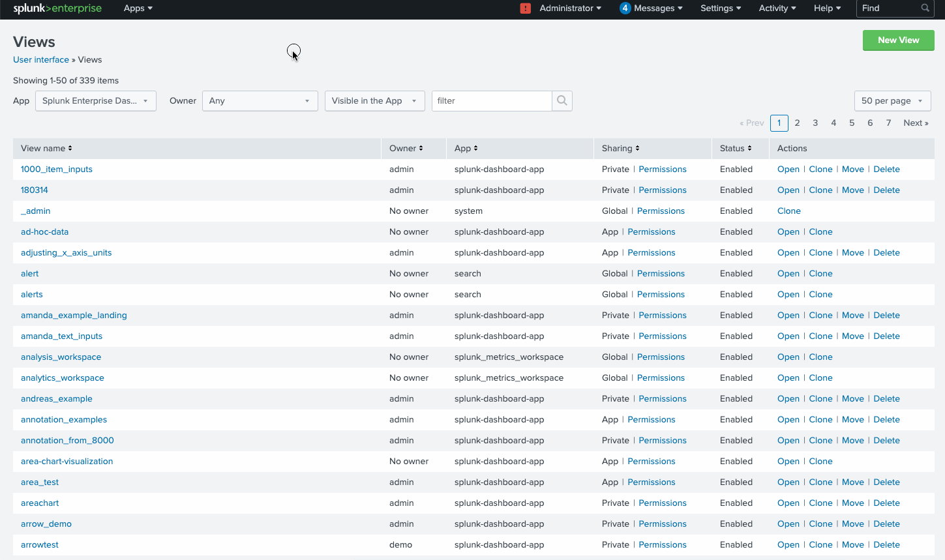Open the Visible in the App dropdown
Screen dimensions: 945x560
click(374, 101)
